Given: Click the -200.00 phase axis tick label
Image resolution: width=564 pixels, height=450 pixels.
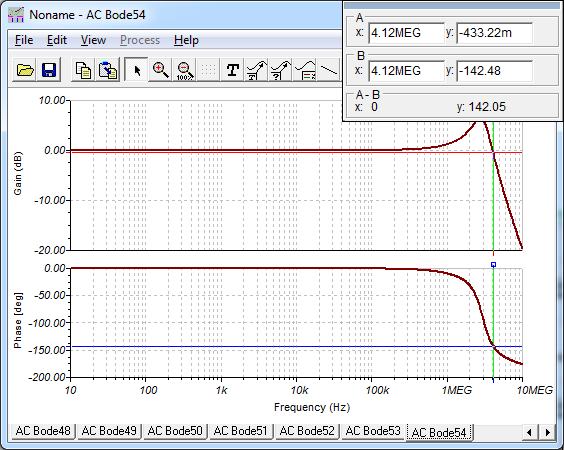Looking at the screenshot, I should pos(47,377).
